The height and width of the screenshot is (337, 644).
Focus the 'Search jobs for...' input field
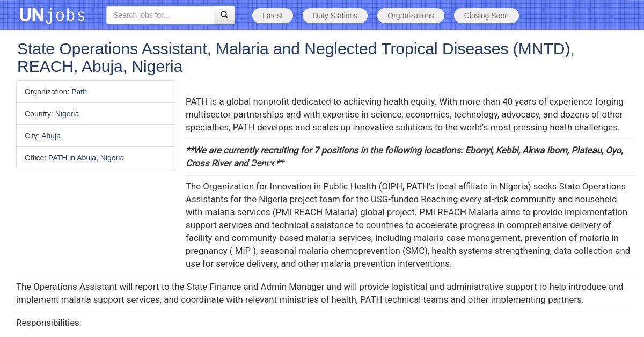pos(160,15)
